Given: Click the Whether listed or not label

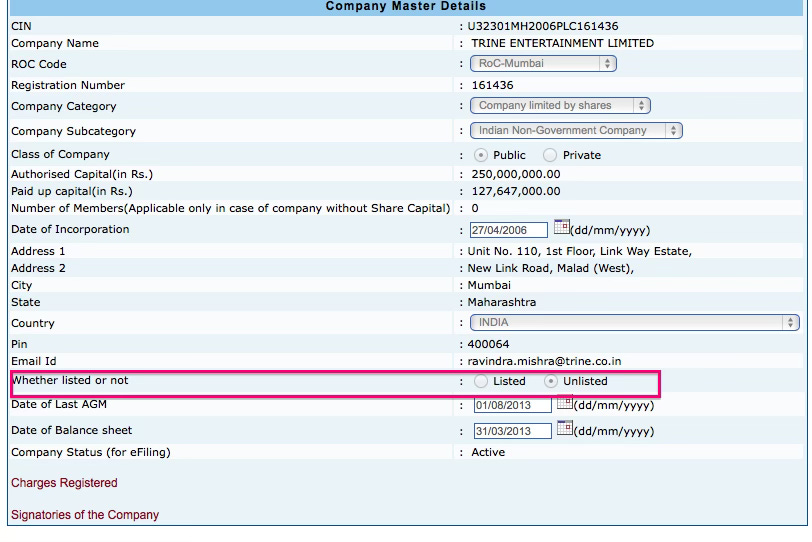Looking at the screenshot, I should pyautogui.click(x=69, y=380).
